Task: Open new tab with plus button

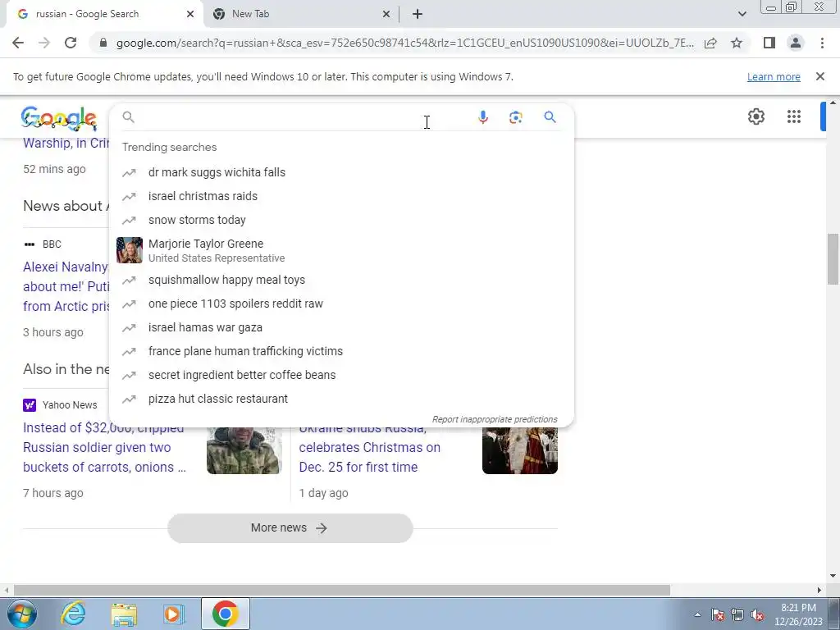Action: click(x=418, y=14)
